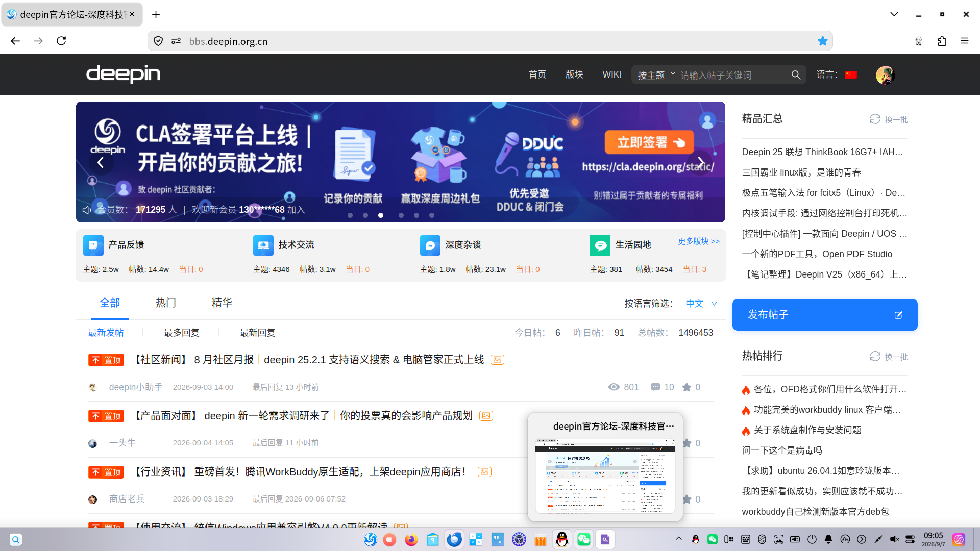
Task: Click the China flag language icon
Action: coord(851,75)
